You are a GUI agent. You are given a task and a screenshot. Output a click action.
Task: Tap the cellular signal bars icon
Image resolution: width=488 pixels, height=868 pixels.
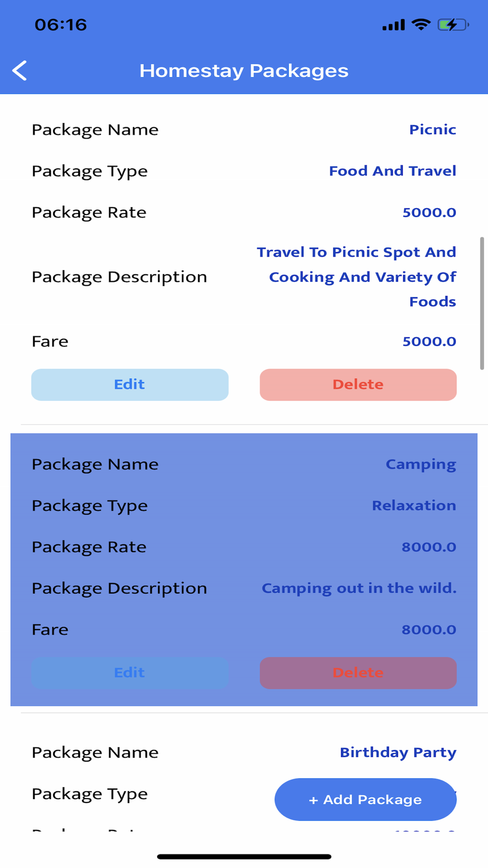tap(393, 25)
